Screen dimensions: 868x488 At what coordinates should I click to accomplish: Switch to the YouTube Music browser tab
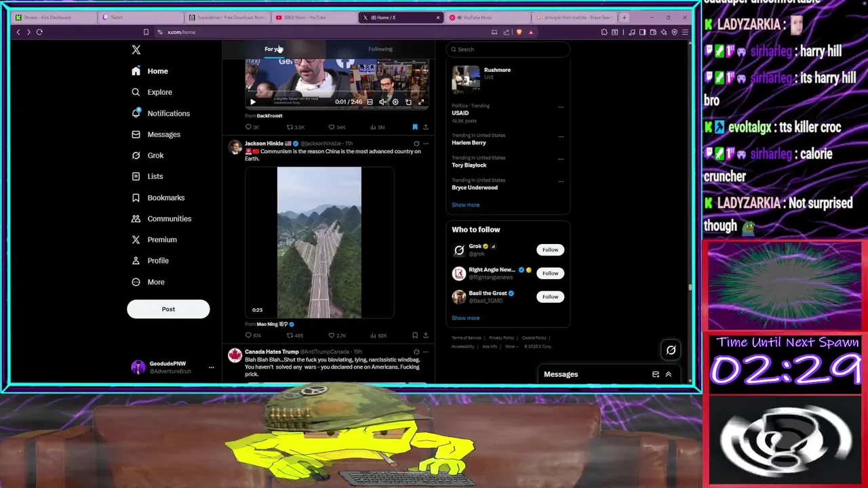(488, 17)
